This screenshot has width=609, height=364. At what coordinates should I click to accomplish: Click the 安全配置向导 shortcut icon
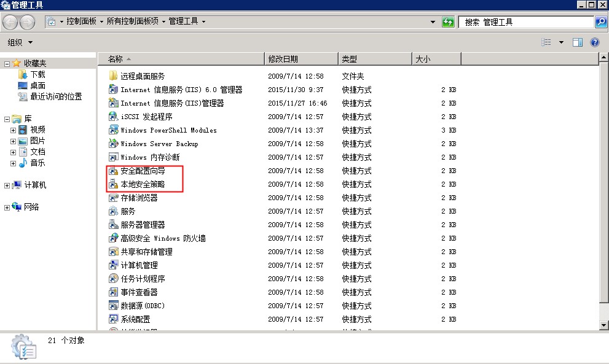point(113,171)
